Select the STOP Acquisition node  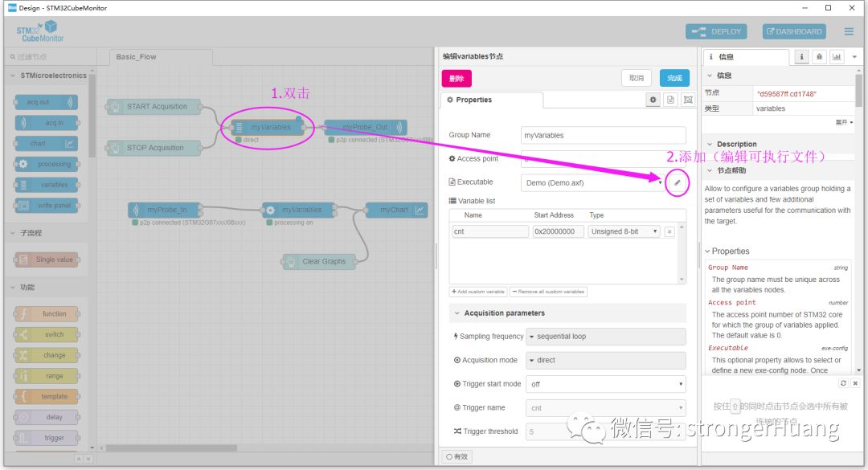click(154, 148)
